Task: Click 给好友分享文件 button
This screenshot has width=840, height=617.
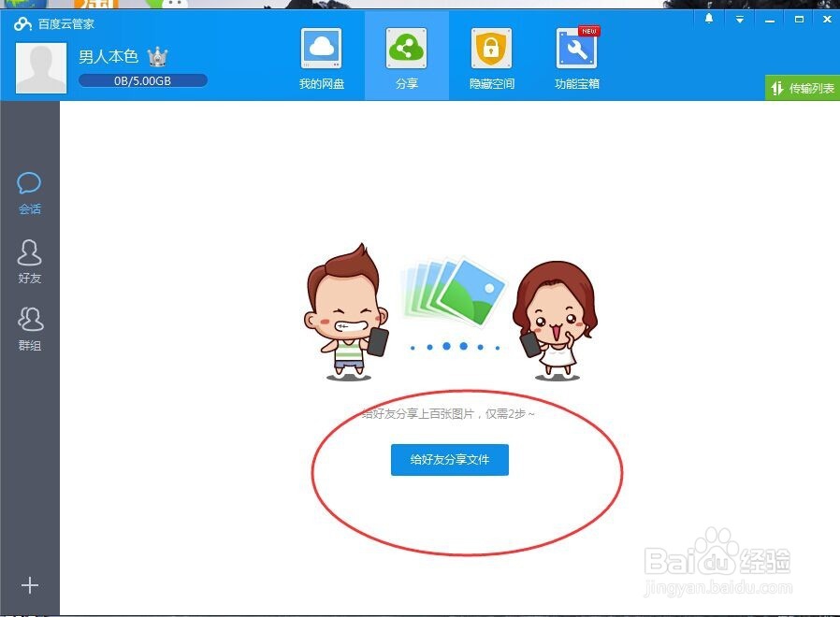Action: click(x=449, y=460)
